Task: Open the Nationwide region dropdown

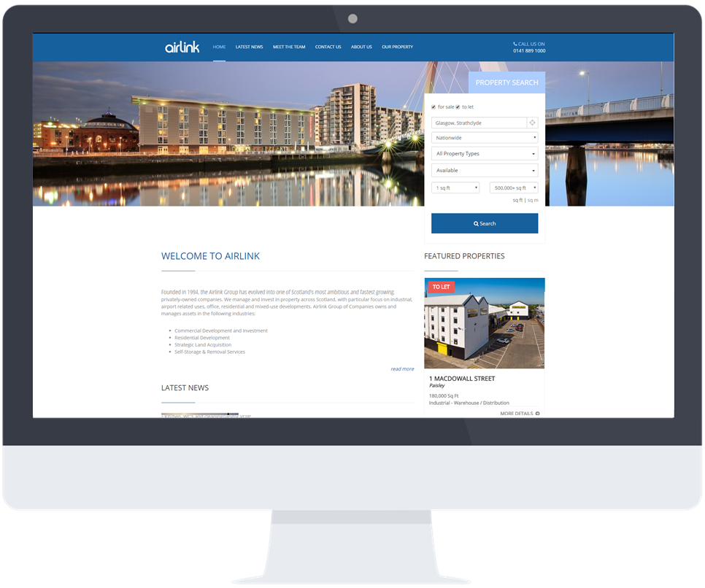Action: [485, 138]
